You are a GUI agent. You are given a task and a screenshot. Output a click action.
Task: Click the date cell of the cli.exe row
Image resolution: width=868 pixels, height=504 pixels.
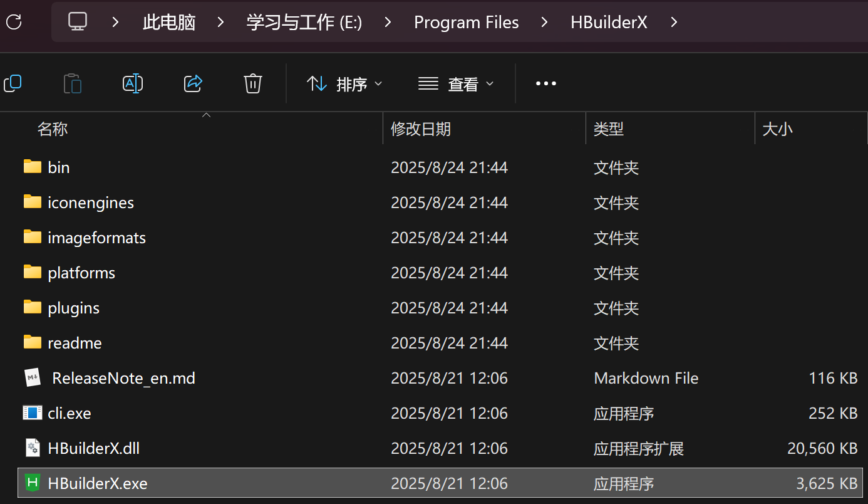[449, 413]
